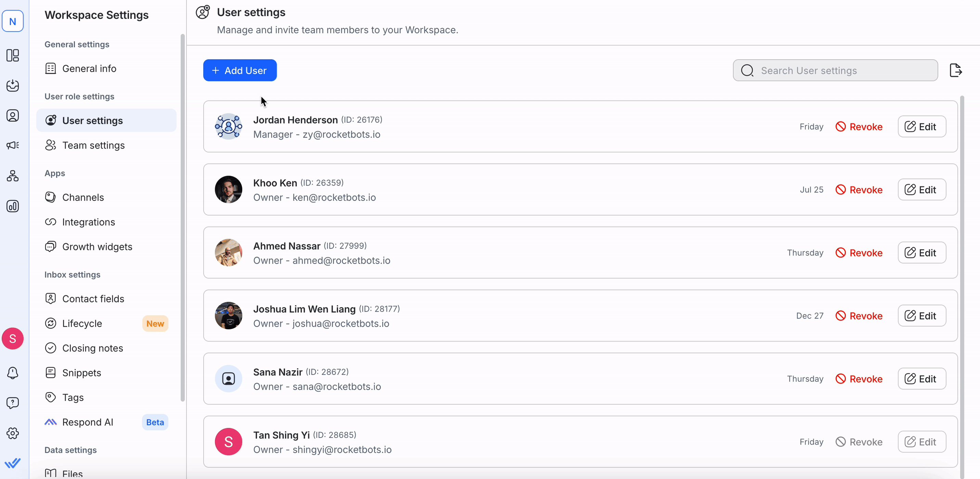980x479 pixels.
Task: Select the Broadcasts megaphone icon
Action: tap(13, 145)
